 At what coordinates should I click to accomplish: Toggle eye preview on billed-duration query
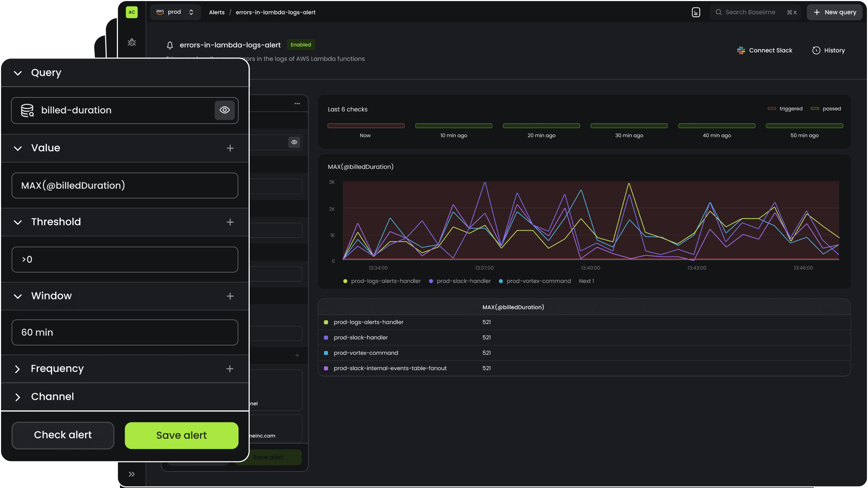225,110
